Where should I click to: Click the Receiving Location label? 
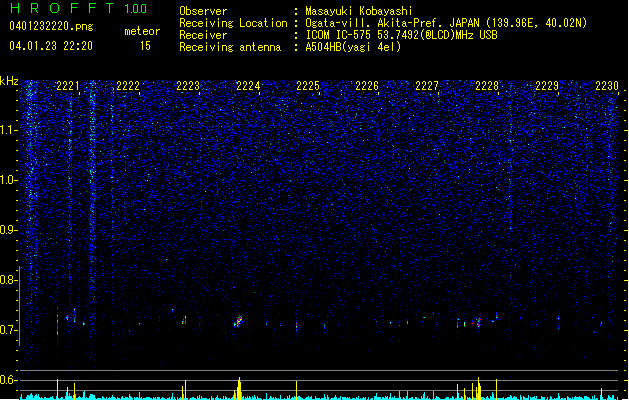(x=233, y=23)
